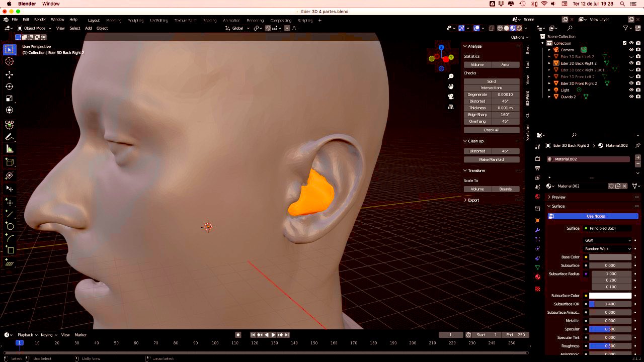
Task: Expand the material Preview panel
Action: coord(549,197)
